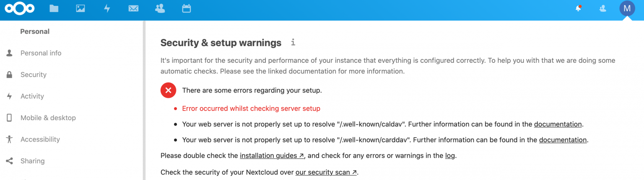This screenshot has width=644, height=180.
Task: Open the Photos gallery icon
Action: coord(80,8)
